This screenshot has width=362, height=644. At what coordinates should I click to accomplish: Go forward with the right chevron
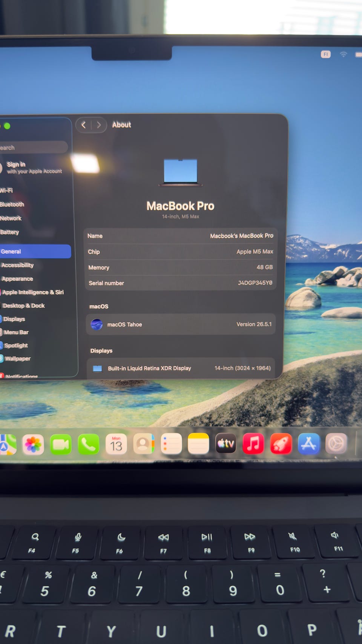pyautogui.click(x=99, y=125)
